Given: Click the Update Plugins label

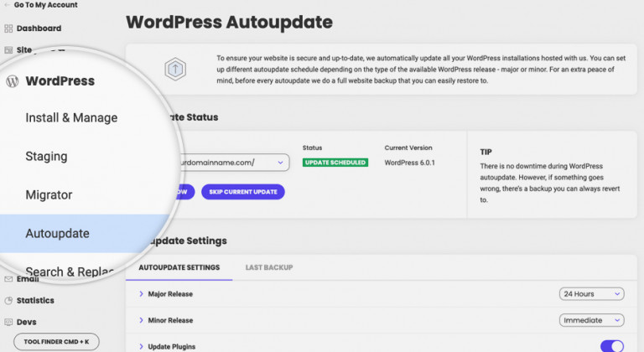Looking at the screenshot, I should click(x=172, y=347).
